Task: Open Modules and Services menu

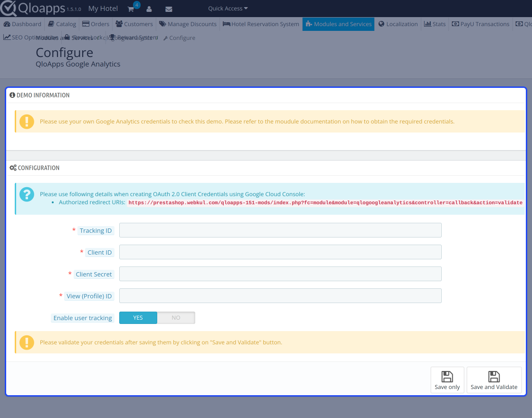Action: click(338, 24)
